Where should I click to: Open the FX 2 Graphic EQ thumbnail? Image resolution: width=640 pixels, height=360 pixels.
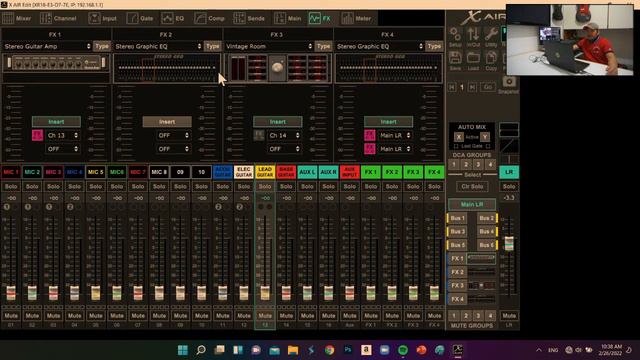(x=167, y=68)
